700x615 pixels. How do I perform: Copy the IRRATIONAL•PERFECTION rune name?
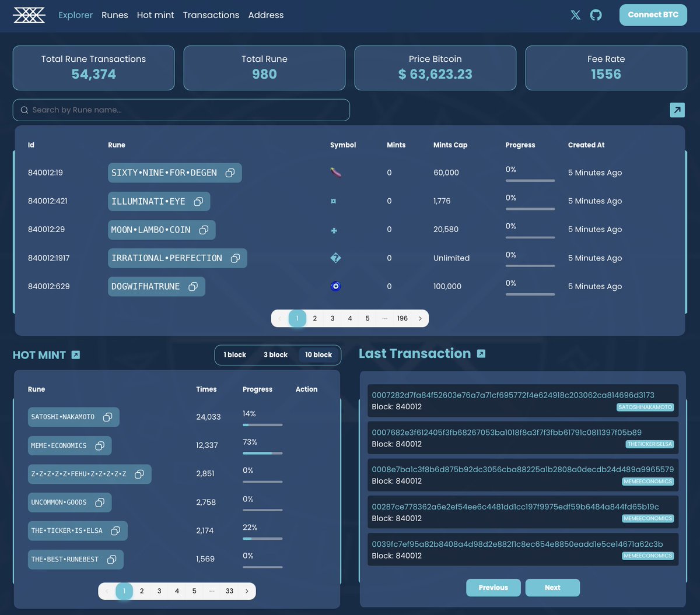click(236, 258)
